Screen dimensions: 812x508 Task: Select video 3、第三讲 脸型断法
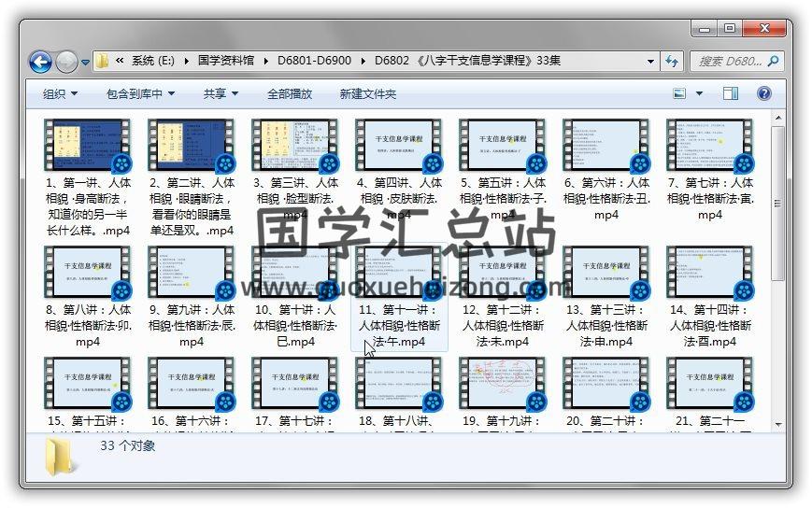[x=295, y=170]
